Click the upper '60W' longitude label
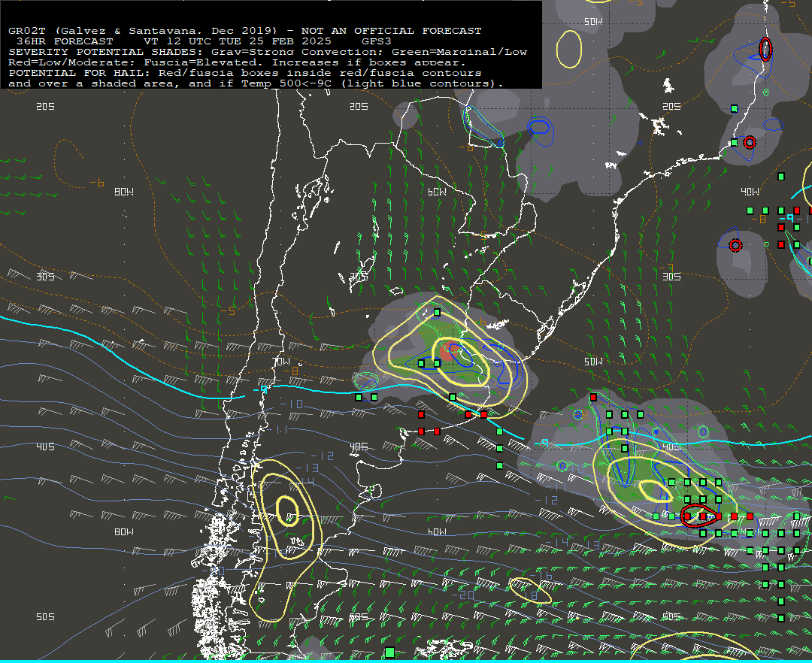 (x=437, y=192)
